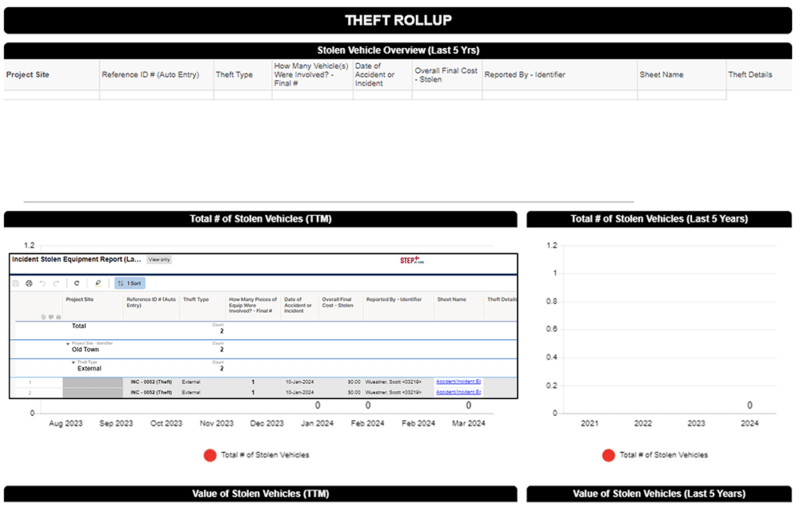Collapse the External theft type group
The height and width of the screenshot is (520, 800).
[x=74, y=362]
